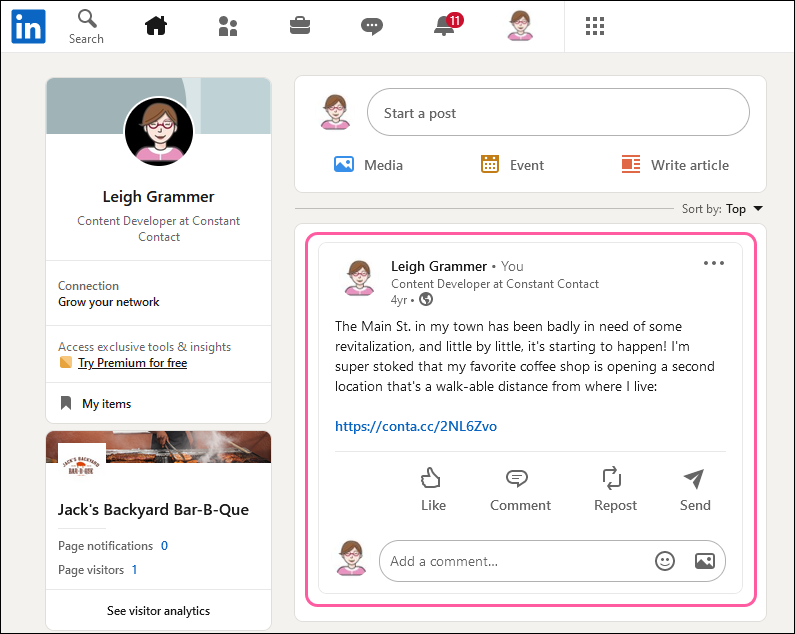Open the https://conta.cc/2NL6Zvo link
The height and width of the screenshot is (634, 795).
(416, 426)
